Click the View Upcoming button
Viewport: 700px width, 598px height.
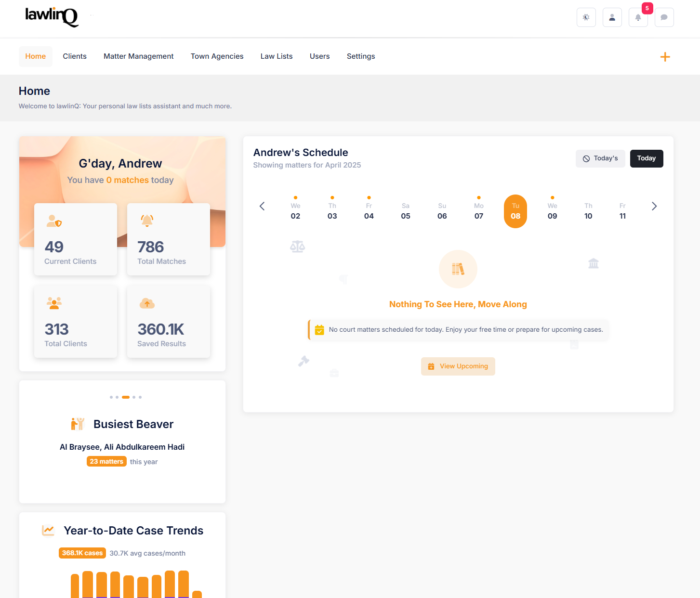pyautogui.click(x=458, y=366)
